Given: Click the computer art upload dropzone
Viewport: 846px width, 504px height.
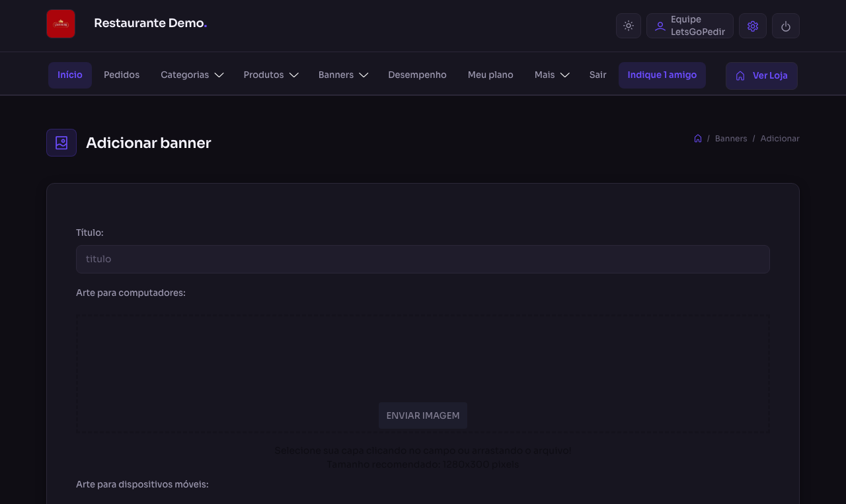Looking at the screenshot, I should click(423, 373).
